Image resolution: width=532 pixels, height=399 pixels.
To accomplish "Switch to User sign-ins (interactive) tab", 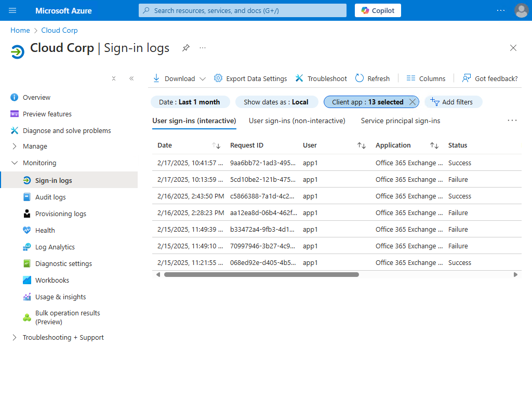I will (x=194, y=121).
